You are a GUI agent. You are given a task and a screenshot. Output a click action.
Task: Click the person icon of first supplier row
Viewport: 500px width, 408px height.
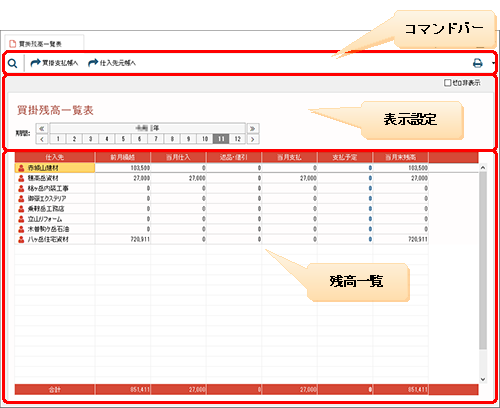(21, 168)
